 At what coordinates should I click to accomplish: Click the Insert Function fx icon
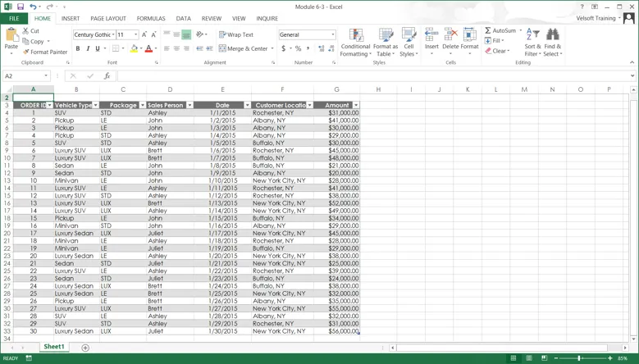coord(107,76)
